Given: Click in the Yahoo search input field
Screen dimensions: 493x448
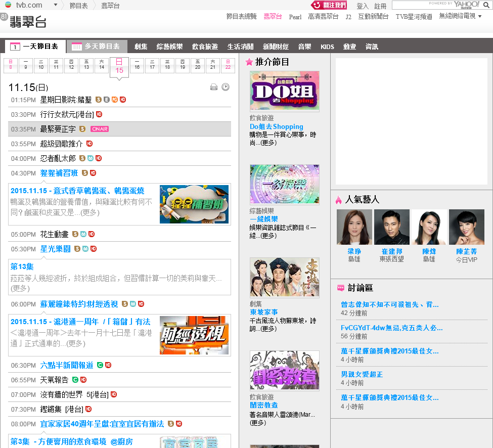Looking at the screenshot, I should tap(437, 6).
